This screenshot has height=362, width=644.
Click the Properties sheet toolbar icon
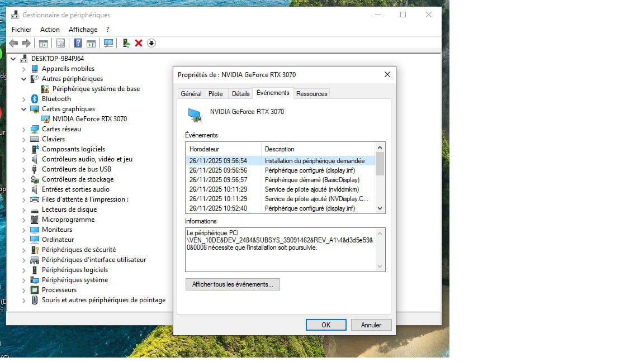click(x=60, y=43)
